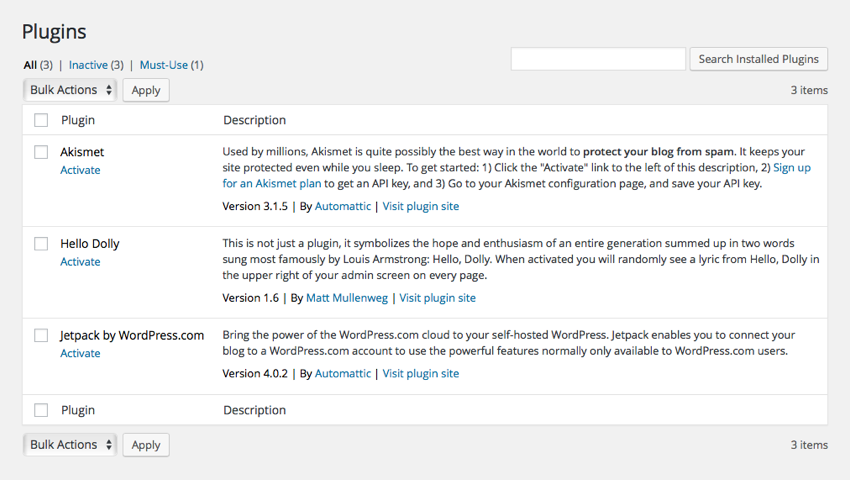The height and width of the screenshot is (480, 850).
Task: Tick the Jetpack by WordPress.com checkbox
Action: click(41, 335)
